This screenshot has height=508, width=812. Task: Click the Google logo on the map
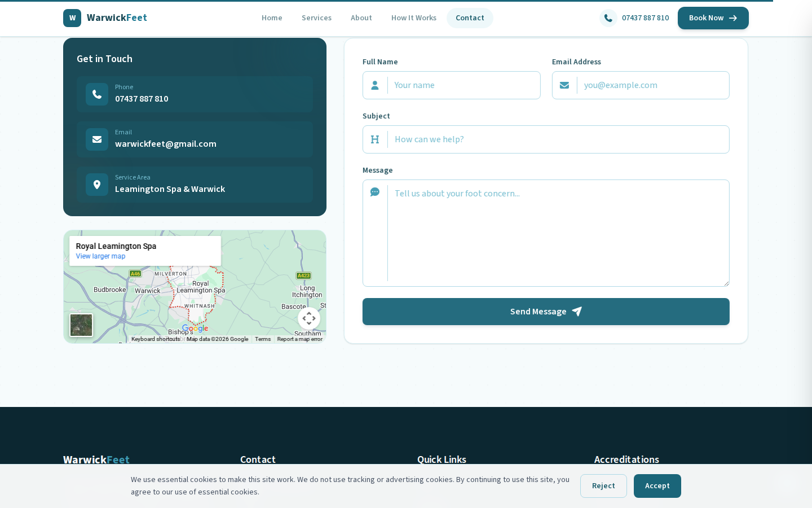pyautogui.click(x=195, y=329)
